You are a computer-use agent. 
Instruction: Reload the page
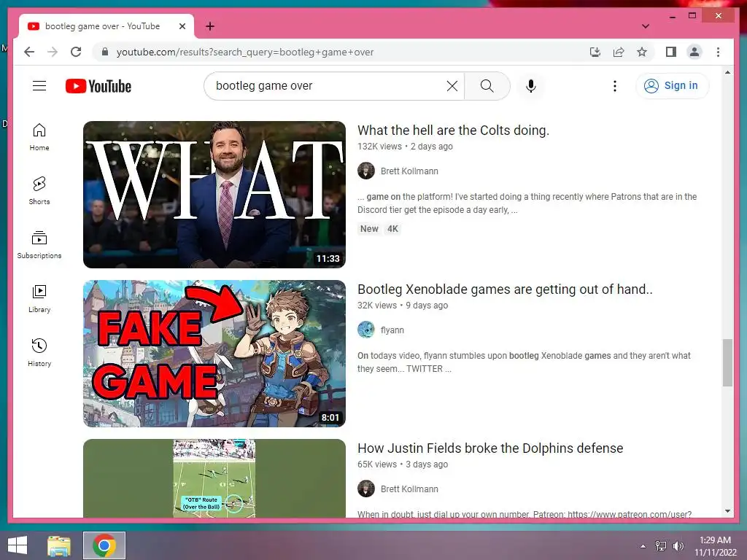coord(76,52)
